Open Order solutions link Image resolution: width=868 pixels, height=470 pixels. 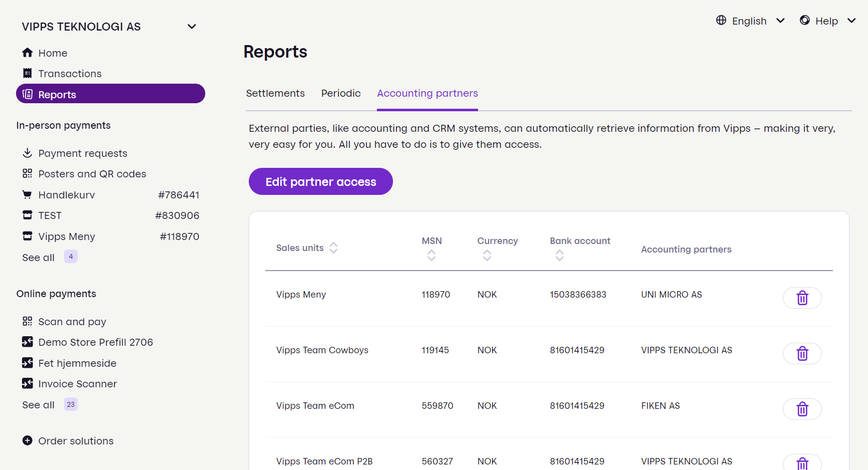point(76,441)
